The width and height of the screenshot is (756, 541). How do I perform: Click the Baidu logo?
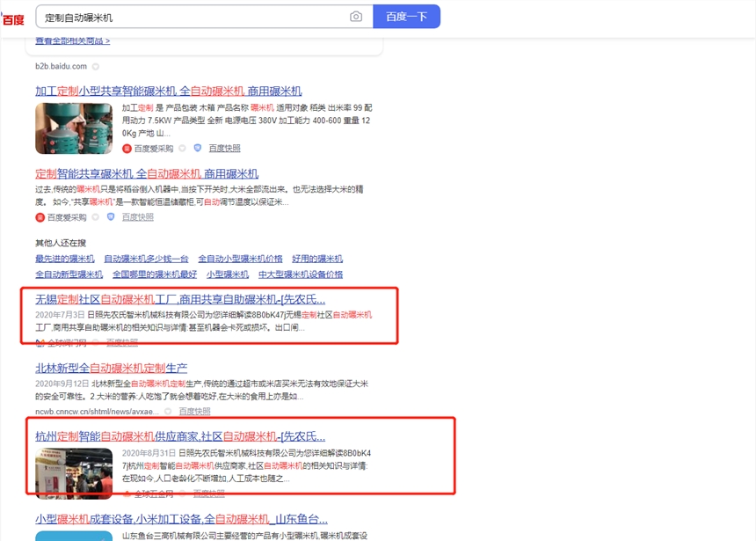pos(13,18)
